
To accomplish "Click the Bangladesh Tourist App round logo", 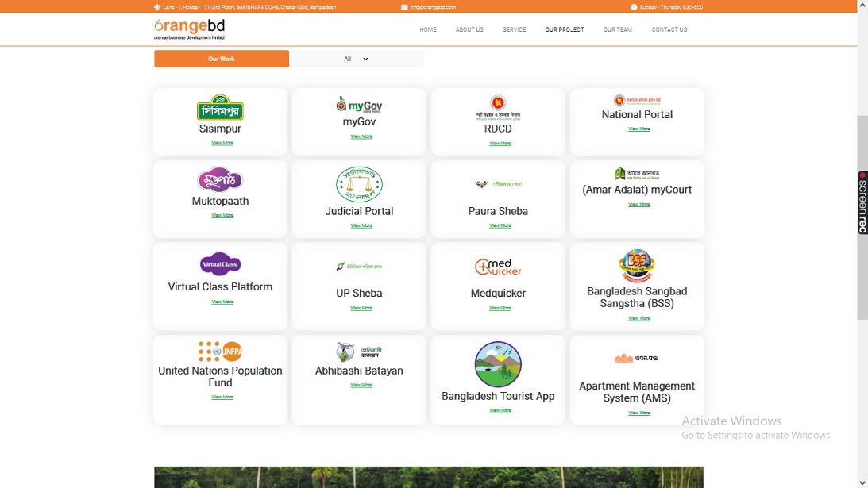I will click(x=498, y=364).
